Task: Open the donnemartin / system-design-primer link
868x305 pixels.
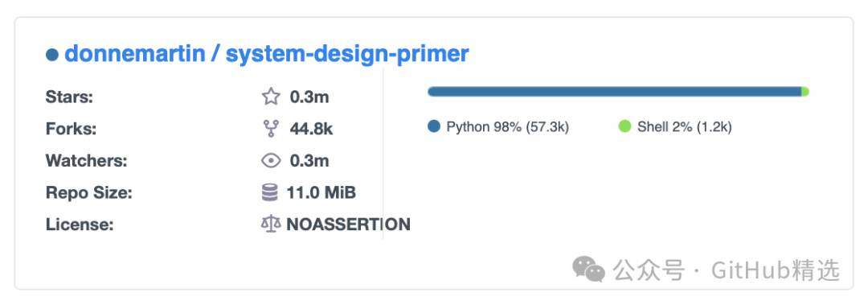Action: pos(267,54)
